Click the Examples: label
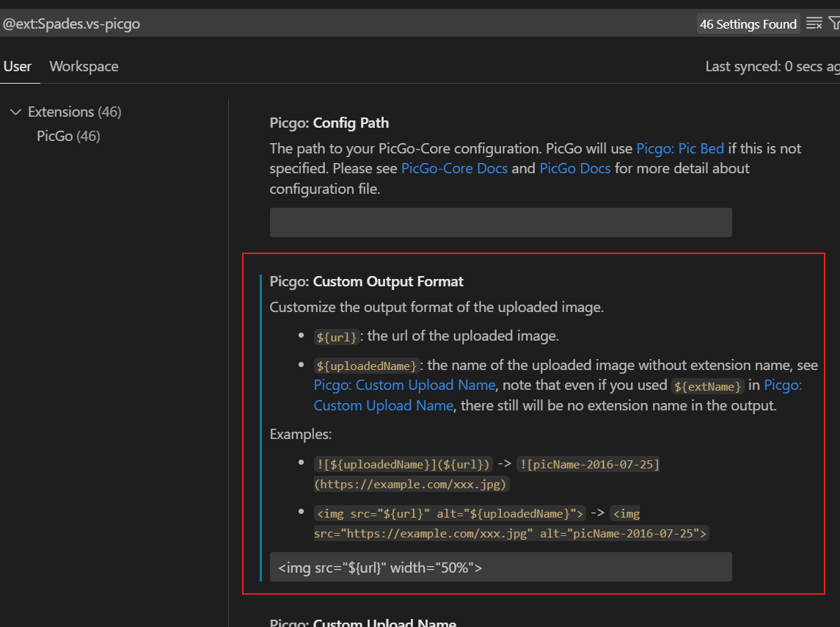Image resolution: width=840 pixels, height=627 pixels. pyautogui.click(x=301, y=434)
